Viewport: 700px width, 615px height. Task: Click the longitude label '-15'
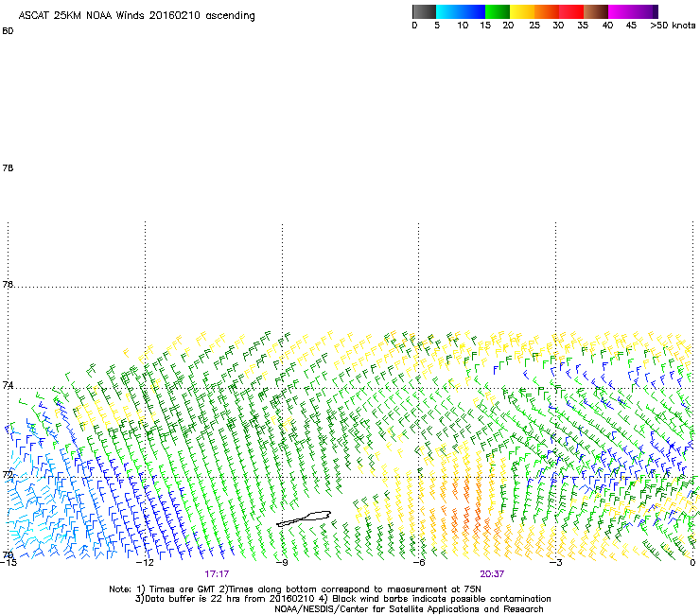[9, 562]
